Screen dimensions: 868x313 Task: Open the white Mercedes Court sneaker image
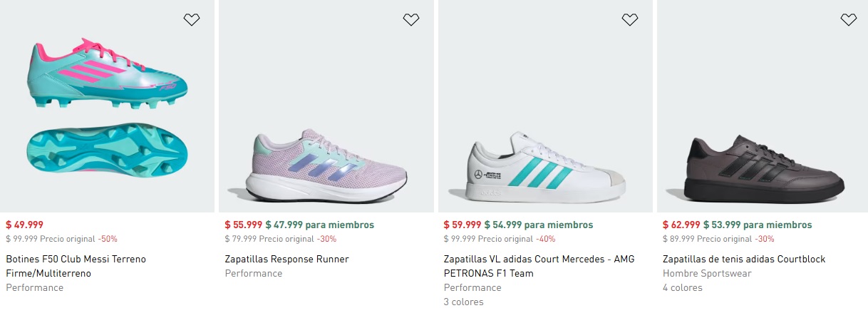coord(545,168)
